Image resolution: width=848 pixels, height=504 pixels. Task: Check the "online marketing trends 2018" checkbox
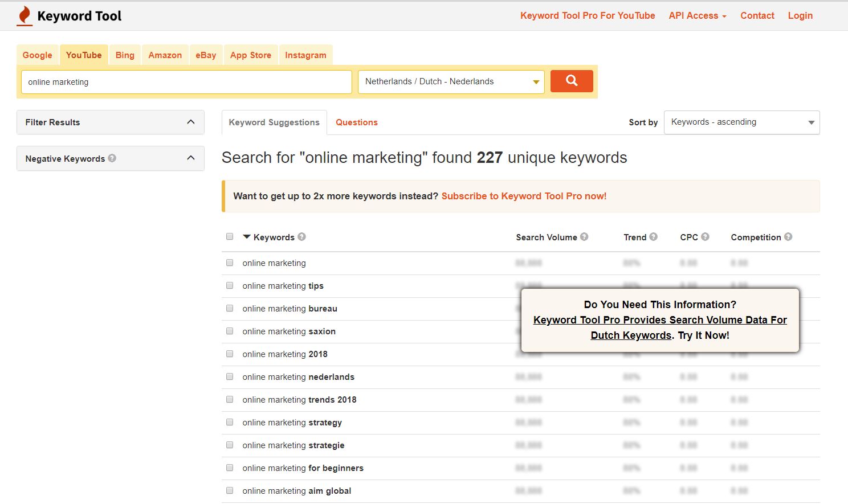(230, 399)
